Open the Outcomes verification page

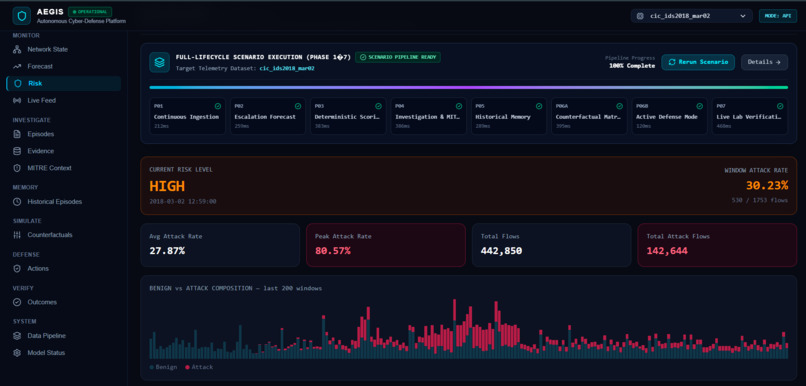[63, 302]
